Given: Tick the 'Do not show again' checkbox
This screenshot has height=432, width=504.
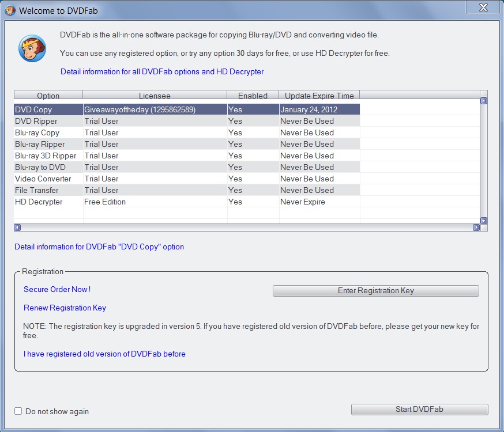Looking at the screenshot, I should (18, 411).
